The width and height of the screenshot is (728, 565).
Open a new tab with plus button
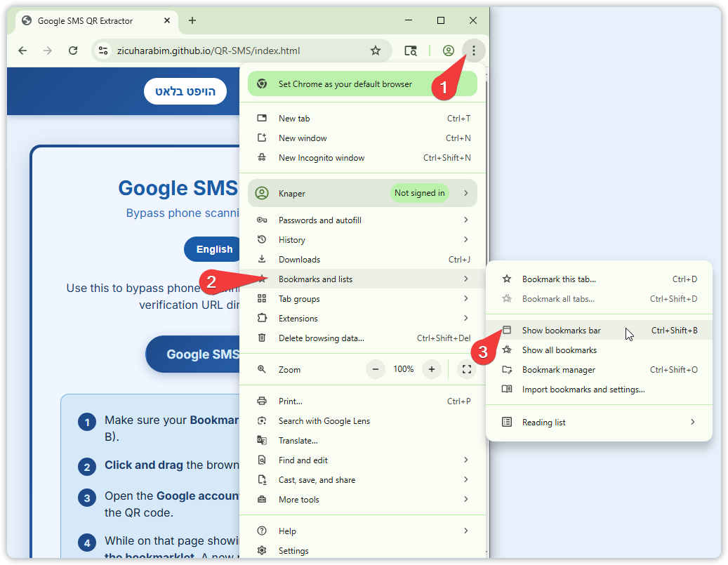point(192,20)
